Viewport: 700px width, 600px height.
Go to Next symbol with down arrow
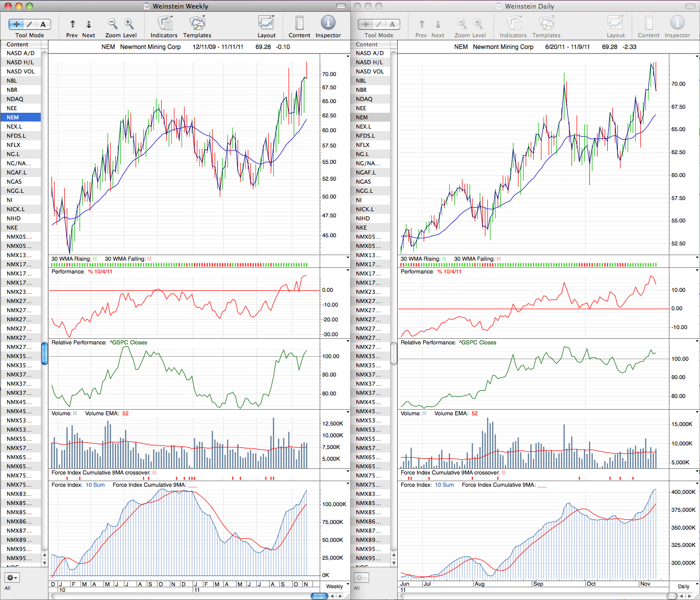click(x=89, y=24)
